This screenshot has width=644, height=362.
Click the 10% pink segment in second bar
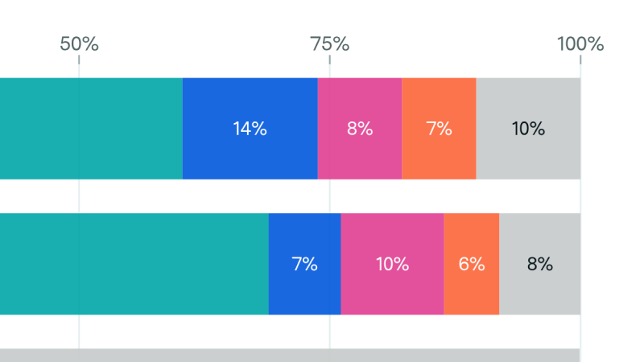coord(392,264)
